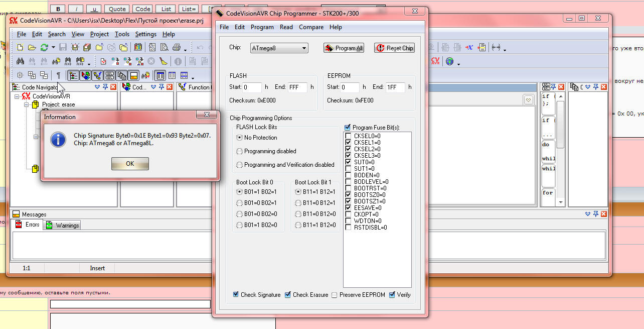
Task: Enable the CKSEL0=0 fuse bit checkbox
Action: point(349,136)
